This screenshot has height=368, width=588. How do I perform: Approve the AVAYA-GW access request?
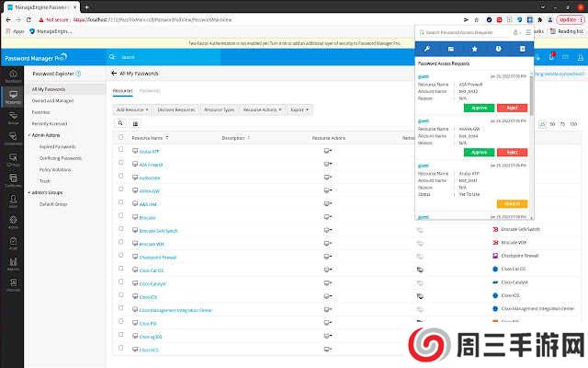coord(479,152)
